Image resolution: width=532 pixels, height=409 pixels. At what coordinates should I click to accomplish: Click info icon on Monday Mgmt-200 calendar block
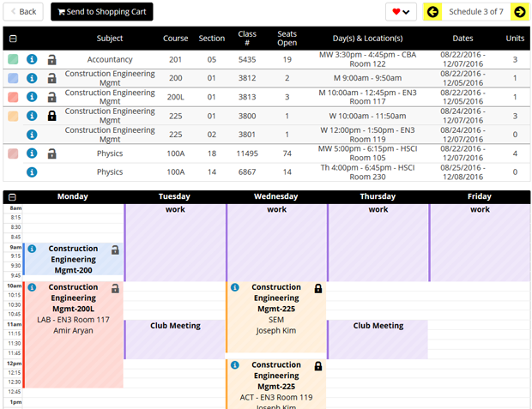pyautogui.click(x=32, y=250)
